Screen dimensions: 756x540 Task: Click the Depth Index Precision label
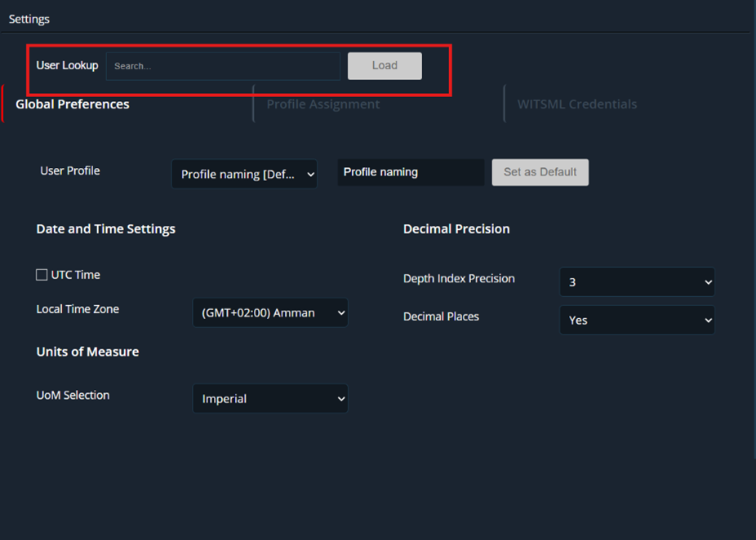[459, 278]
